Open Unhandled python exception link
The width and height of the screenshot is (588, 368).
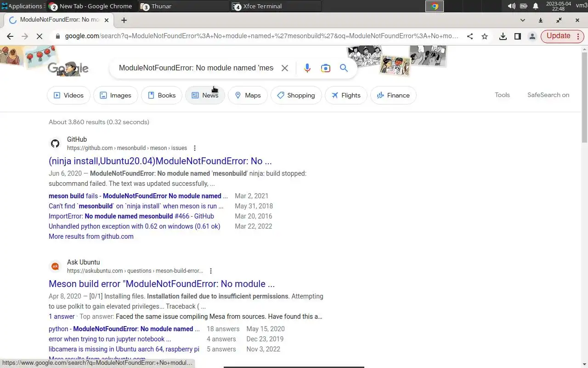tap(135, 226)
